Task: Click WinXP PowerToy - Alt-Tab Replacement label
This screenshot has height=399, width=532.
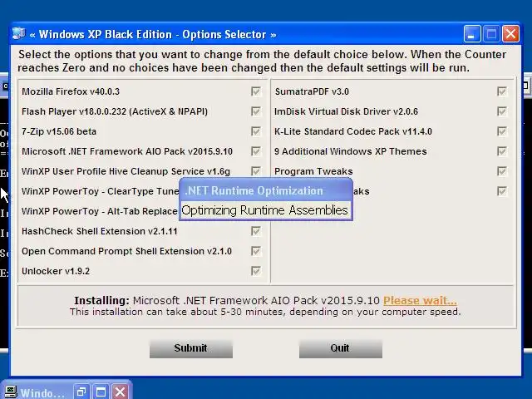Action: [x=100, y=211]
